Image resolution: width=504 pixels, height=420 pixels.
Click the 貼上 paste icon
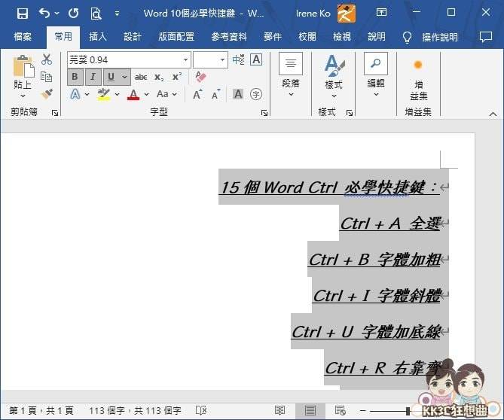(x=23, y=66)
